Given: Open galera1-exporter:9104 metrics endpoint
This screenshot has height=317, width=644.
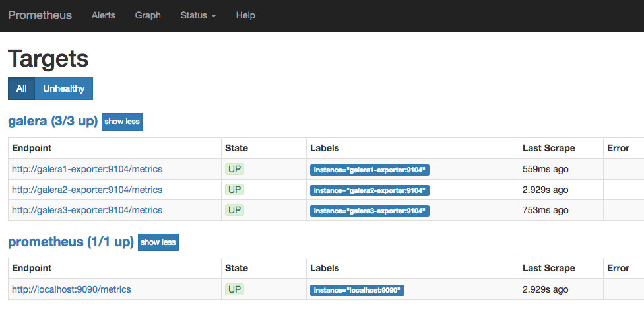Looking at the screenshot, I should (x=87, y=169).
